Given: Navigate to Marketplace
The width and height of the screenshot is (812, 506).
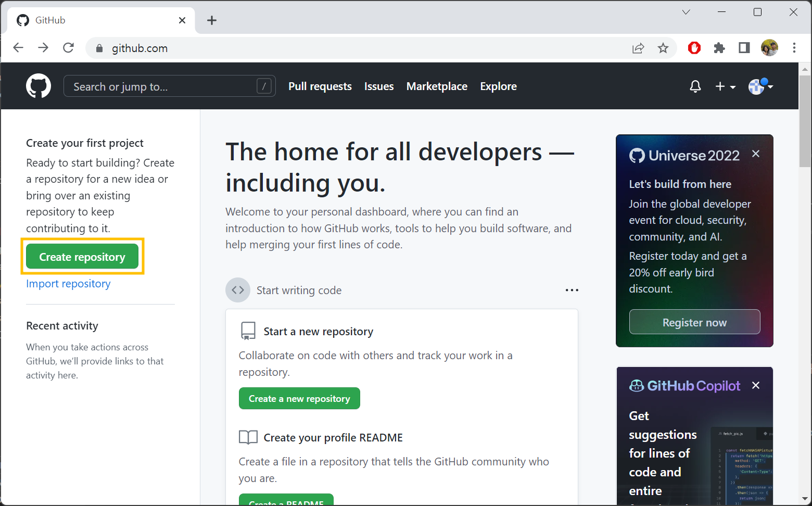Looking at the screenshot, I should tap(437, 86).
